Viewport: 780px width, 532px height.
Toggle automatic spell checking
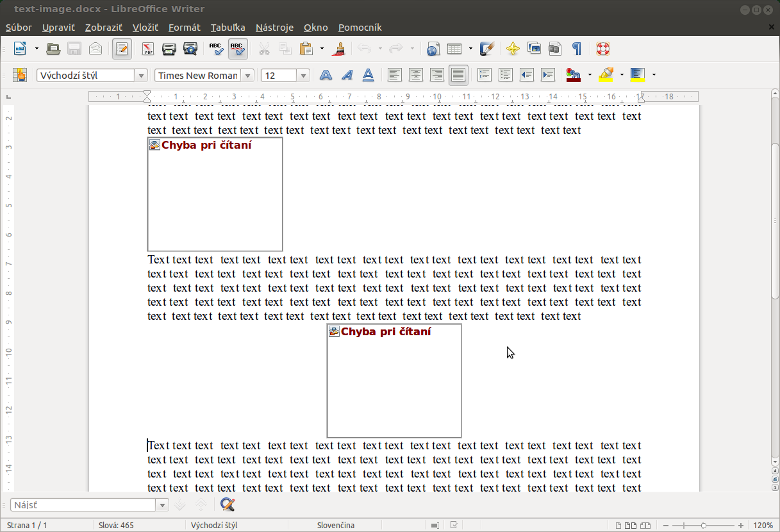[x=238, y=49]
